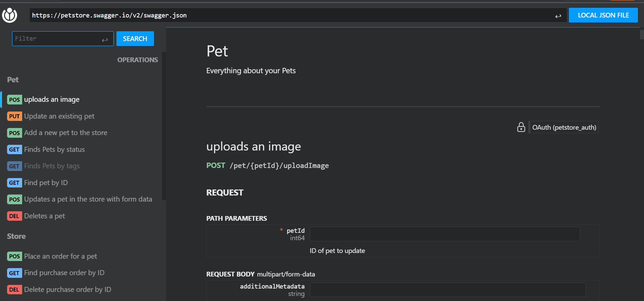Open 'Place an order for a pet'

(60, 256)
